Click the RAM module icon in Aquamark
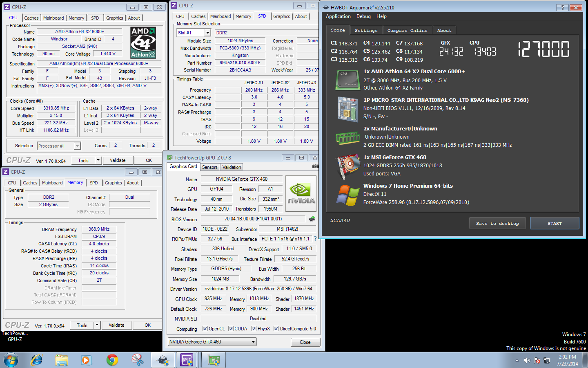Viewport: 588px width, 368px height. (x=347, y=138)
